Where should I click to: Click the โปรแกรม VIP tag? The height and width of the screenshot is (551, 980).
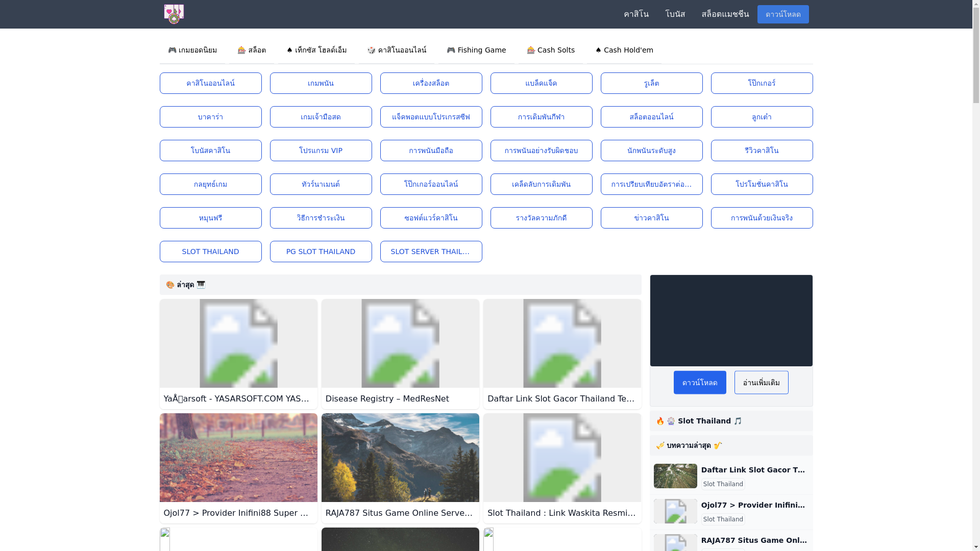tap(321, 151)
